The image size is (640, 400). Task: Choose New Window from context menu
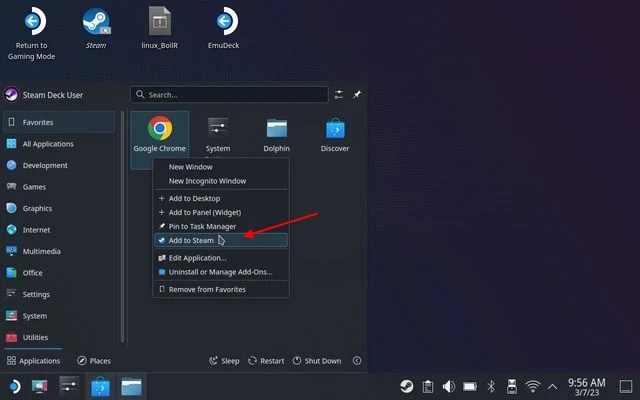[x=221, y=167]
